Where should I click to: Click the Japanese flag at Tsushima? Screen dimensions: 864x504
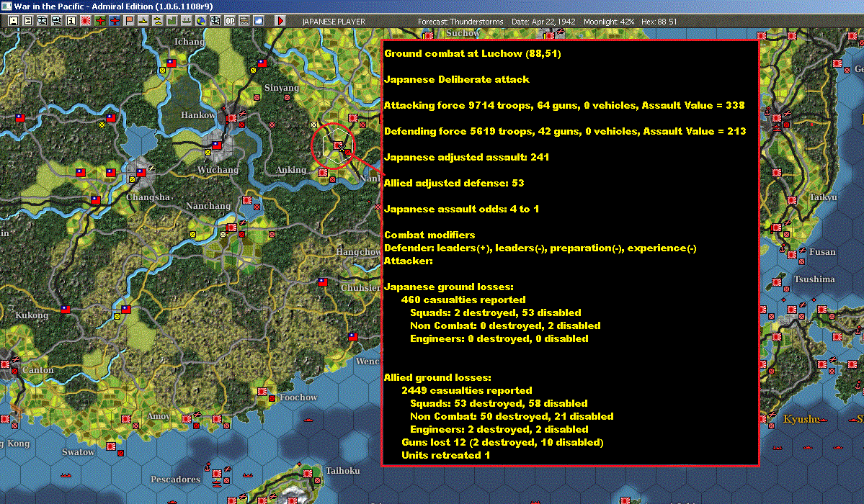(776, 282)
